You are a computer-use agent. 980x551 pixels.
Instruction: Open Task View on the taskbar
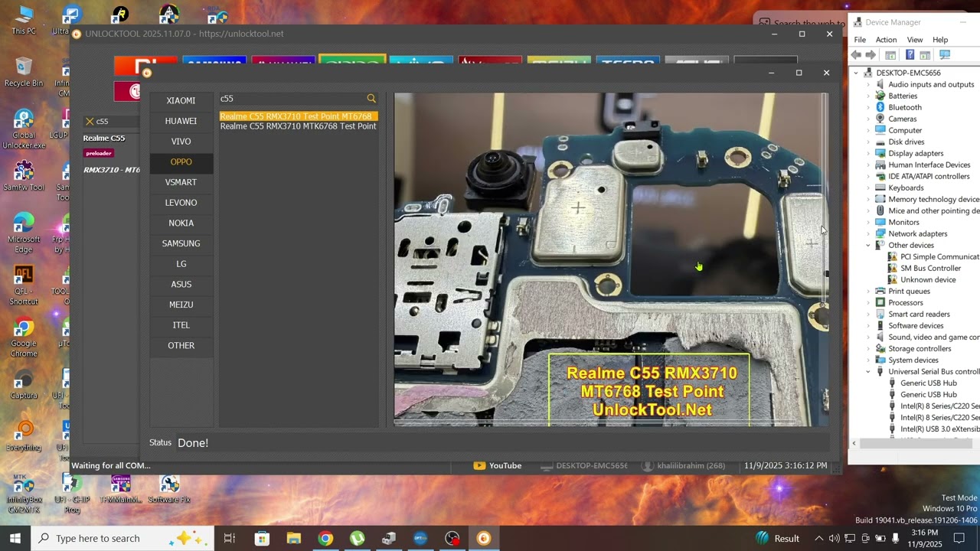pyautogui.click(x=230, y=538)
